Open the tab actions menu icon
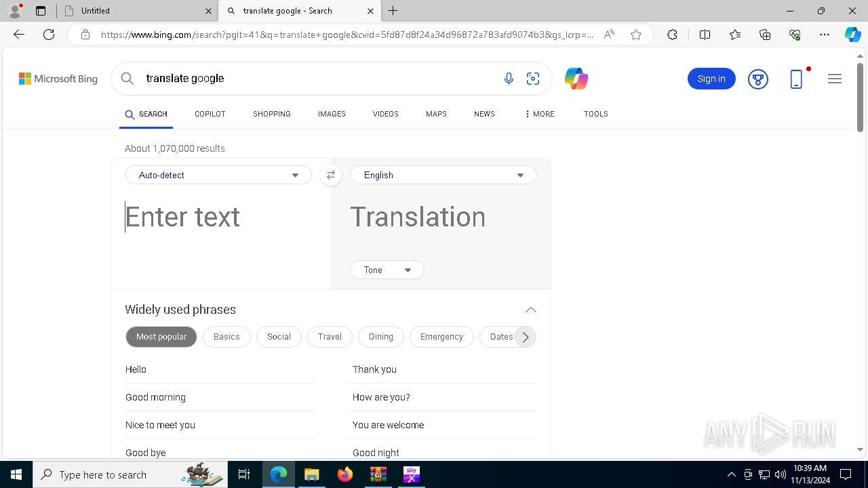Screen dimensions: 868x488 pyautogui.click(x=41, y=11)
